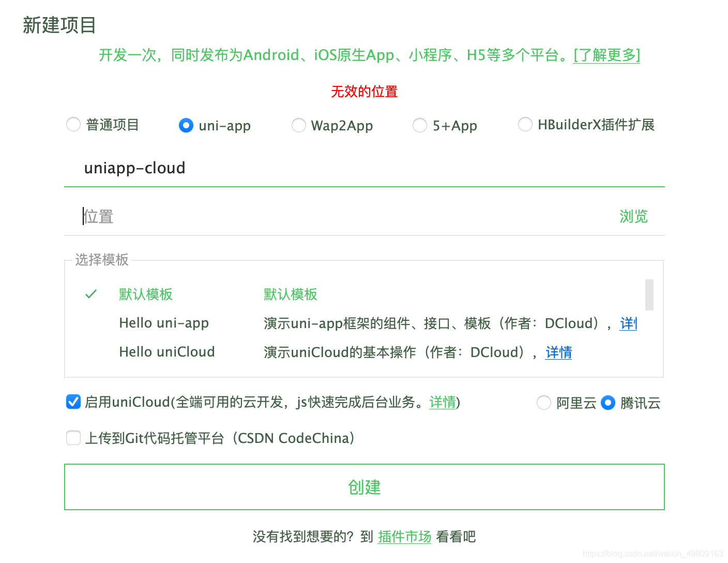Screen dimensions: 728x563
Task: Click the description 演示uni-app框架的组件
Action: 337,323
